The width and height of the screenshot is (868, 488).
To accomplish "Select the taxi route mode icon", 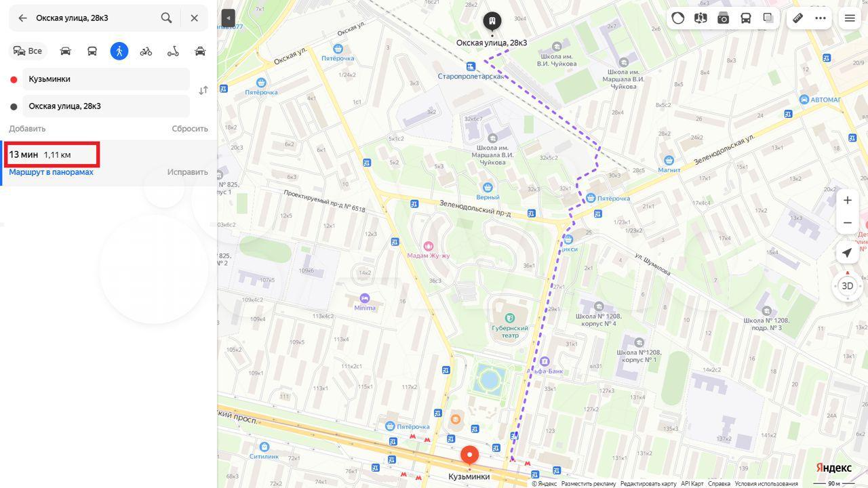I will tap(200, 51).
